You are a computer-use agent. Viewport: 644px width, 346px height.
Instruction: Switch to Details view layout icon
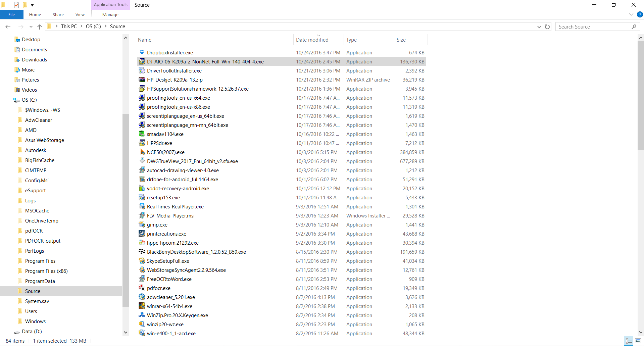pyautogui.click(x=629, y=341)
